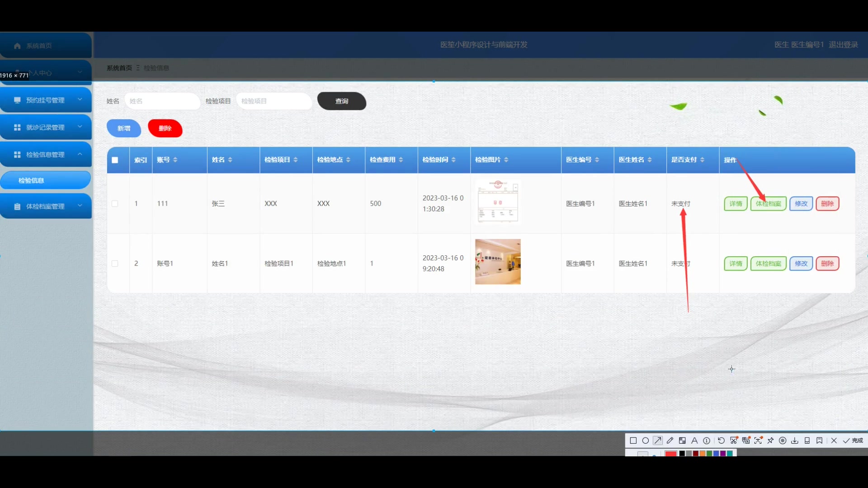This screenshot has width=868, height=488.
Task: Toggle the select-all checkbox in table header
Action: [115, 160]
